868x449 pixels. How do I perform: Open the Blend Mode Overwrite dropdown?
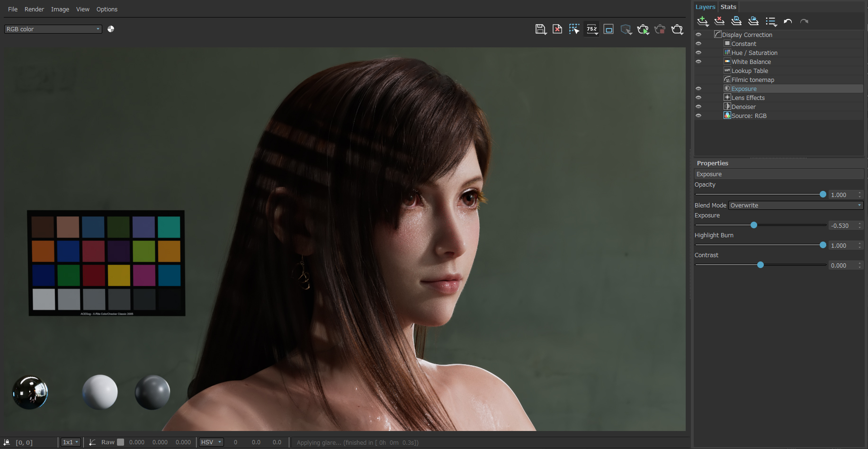[796, 205]
